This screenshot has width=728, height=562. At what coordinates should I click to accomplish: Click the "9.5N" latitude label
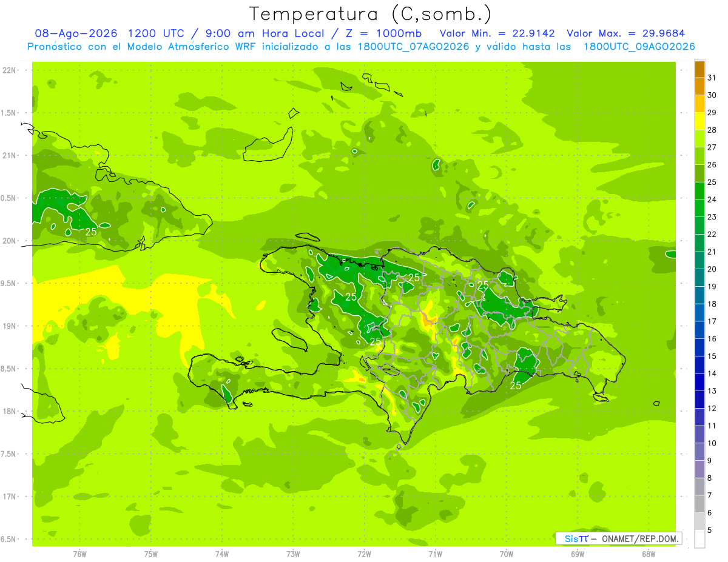pos(9,283)
